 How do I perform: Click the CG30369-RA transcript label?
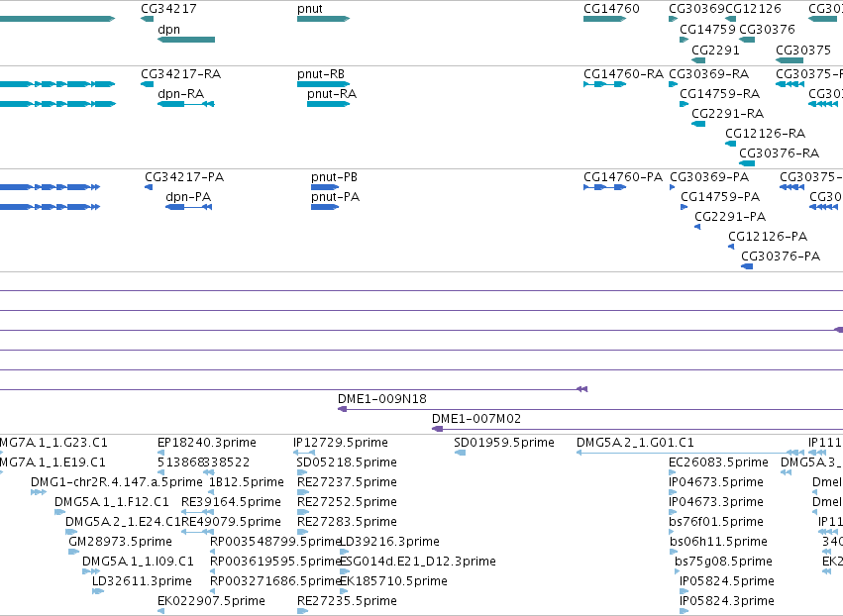click(x=708, y=74)
